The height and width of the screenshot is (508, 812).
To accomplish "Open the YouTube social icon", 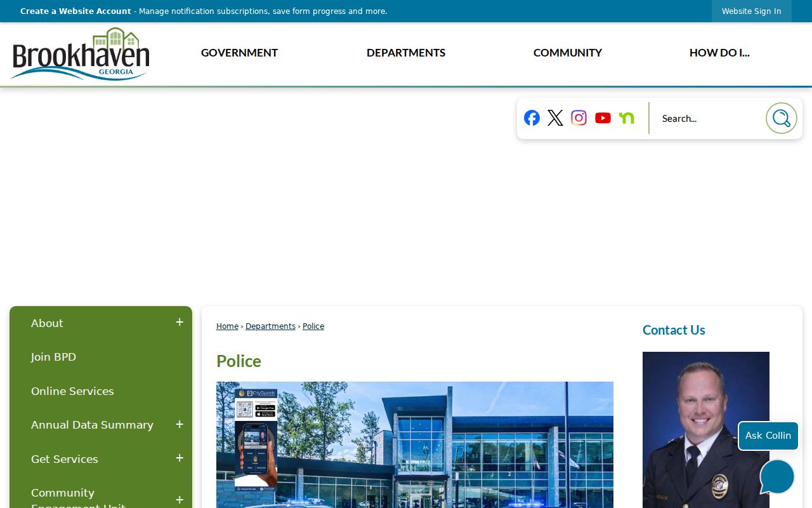I will (603, 118).
